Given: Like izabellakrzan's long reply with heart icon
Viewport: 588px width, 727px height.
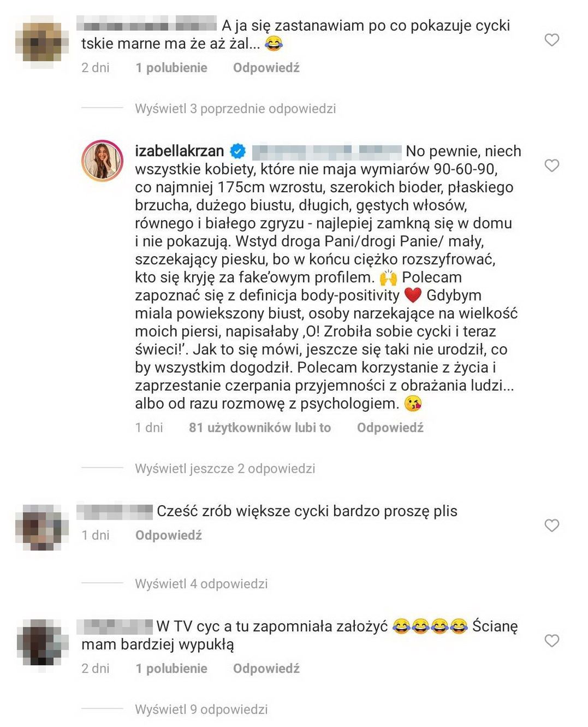Looking at the screenshot, I should (552, 165).
